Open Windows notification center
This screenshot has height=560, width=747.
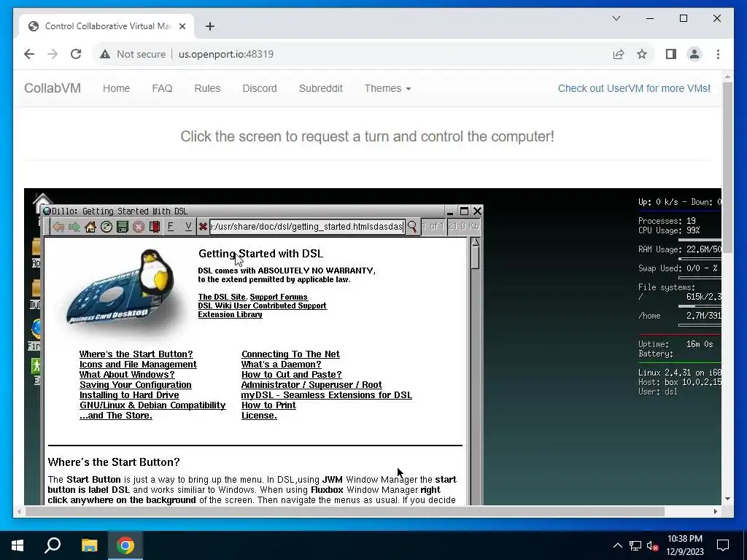[x=723, y=545]
